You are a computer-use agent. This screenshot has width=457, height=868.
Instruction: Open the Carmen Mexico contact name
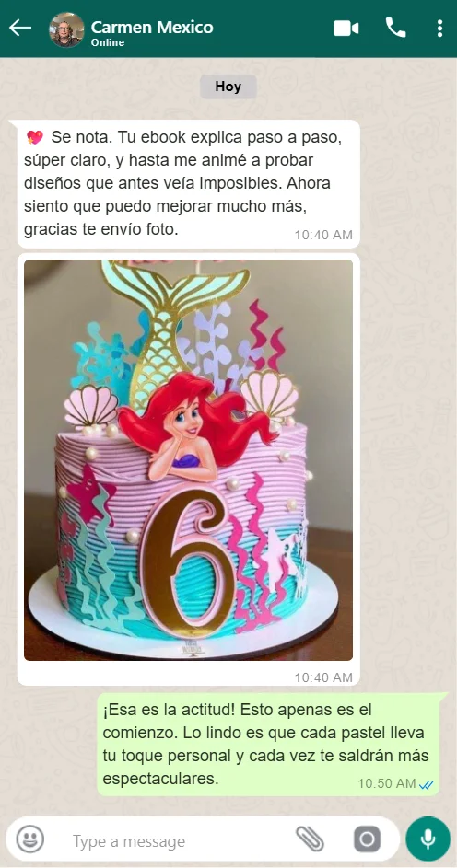pyautogui.click(x=152, y=27)
